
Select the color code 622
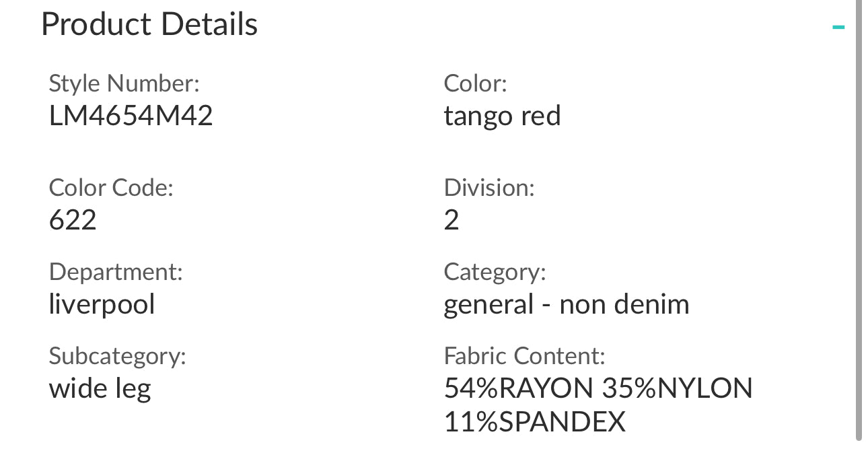tap(73, 220)
